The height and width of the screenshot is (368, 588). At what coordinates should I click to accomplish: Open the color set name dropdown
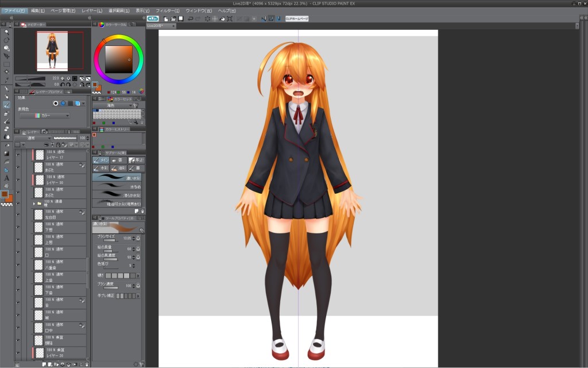[x=112, y=106]
